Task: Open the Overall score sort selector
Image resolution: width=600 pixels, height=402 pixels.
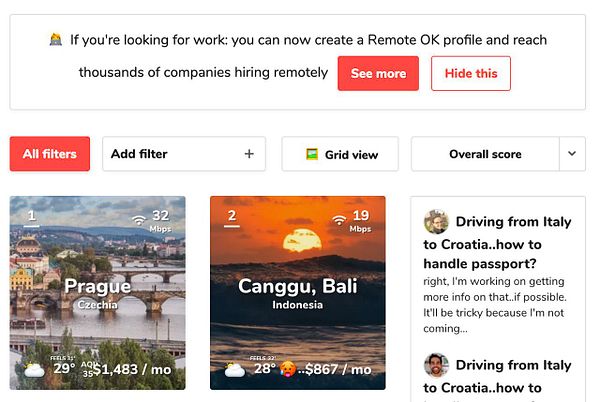Action: (x=485, y=154)
